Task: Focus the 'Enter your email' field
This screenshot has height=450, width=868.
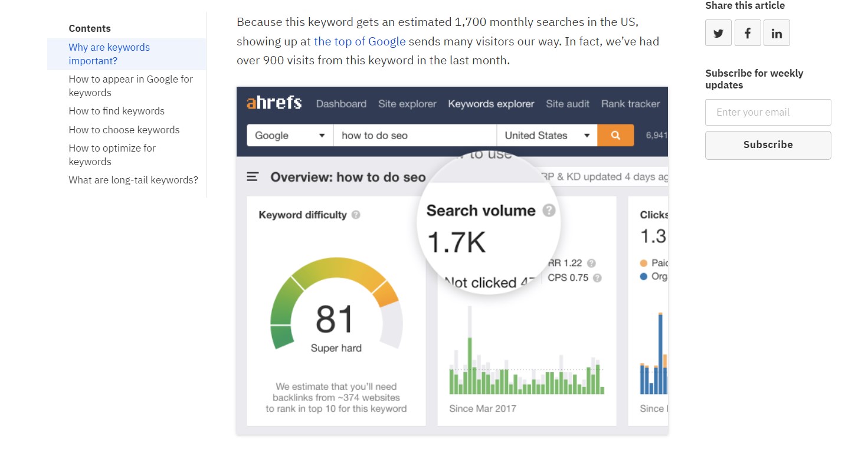Action: tap(768, 112)
